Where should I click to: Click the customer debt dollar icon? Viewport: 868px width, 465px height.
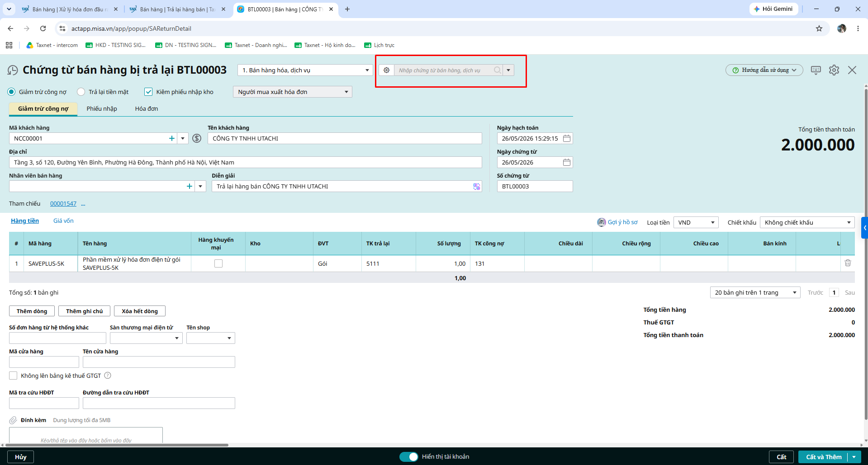197,138
